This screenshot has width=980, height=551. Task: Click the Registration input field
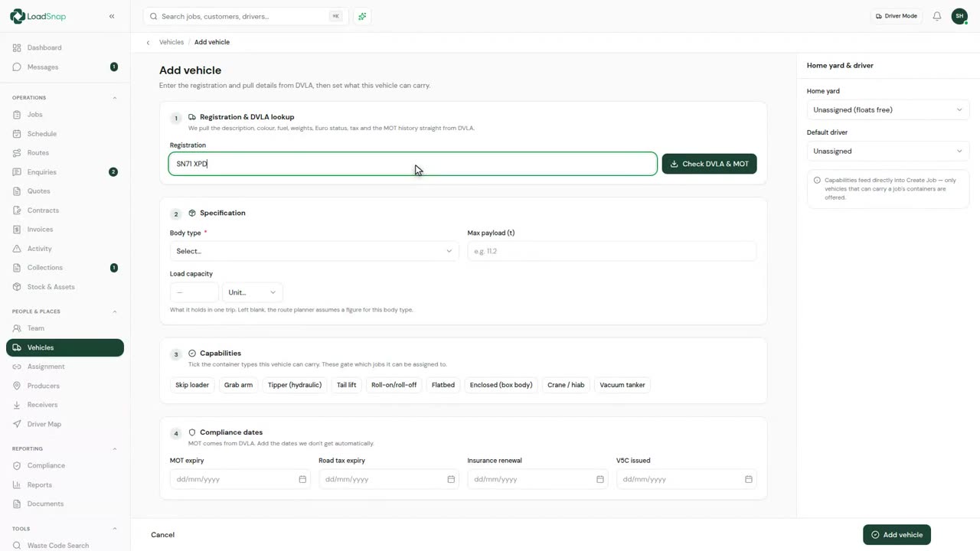tap(413, 164)
